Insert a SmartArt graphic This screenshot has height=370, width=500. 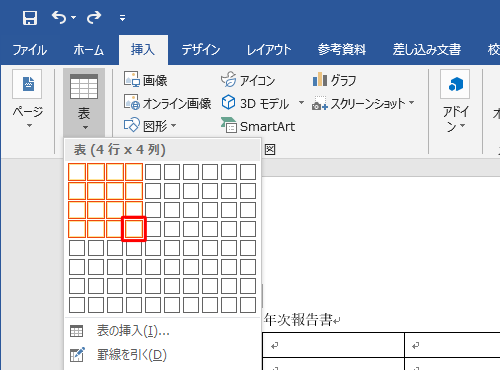click(x=258, y=126)
